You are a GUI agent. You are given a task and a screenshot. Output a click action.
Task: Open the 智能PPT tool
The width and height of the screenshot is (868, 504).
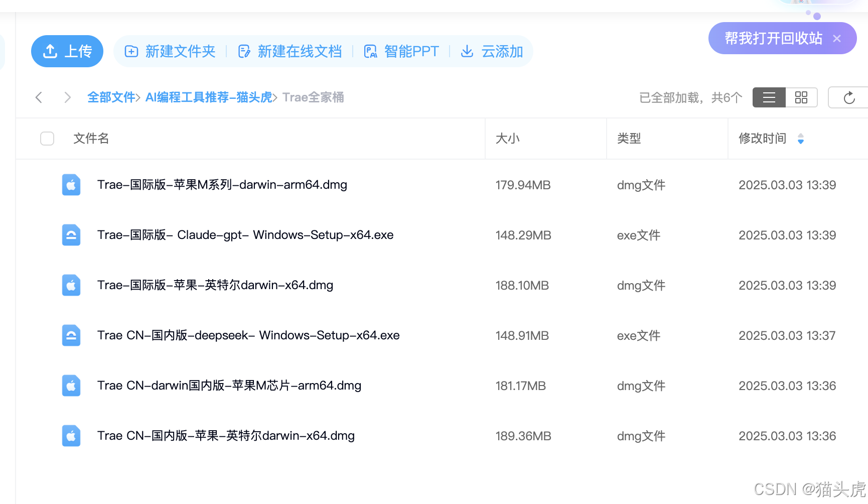[401, 51]
